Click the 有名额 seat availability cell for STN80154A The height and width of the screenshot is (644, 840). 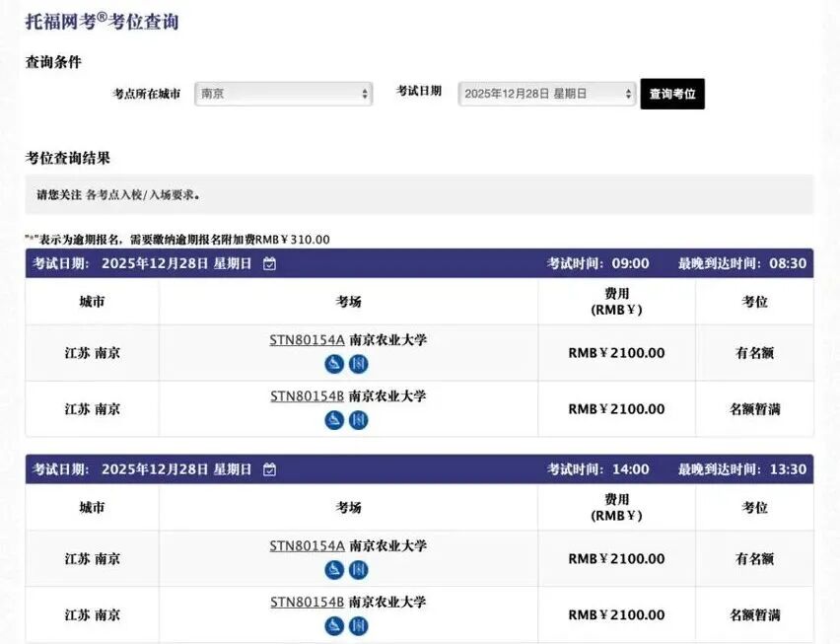pyautogui.click(x=755, y=352)
